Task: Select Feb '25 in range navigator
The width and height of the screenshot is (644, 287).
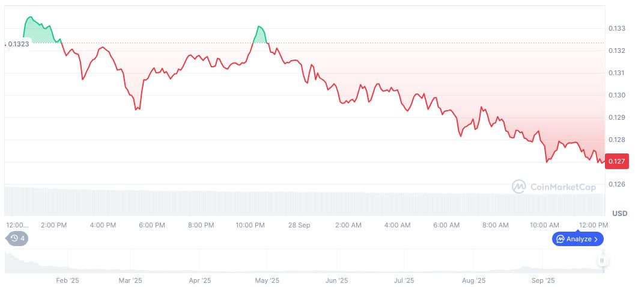Action: 67,280
